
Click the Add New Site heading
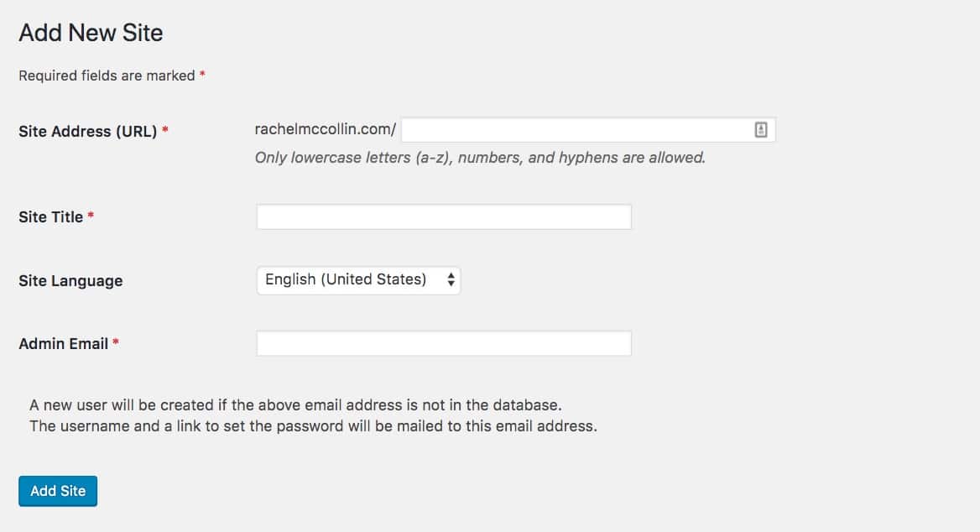[x=91, y=33]
